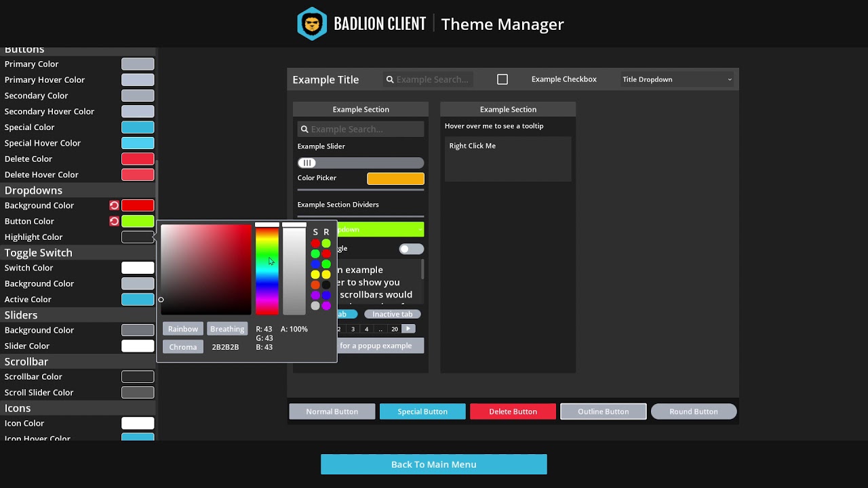Enable Chroma color mode
This screenshot has width=868, height=488.
tap(183, 346)
